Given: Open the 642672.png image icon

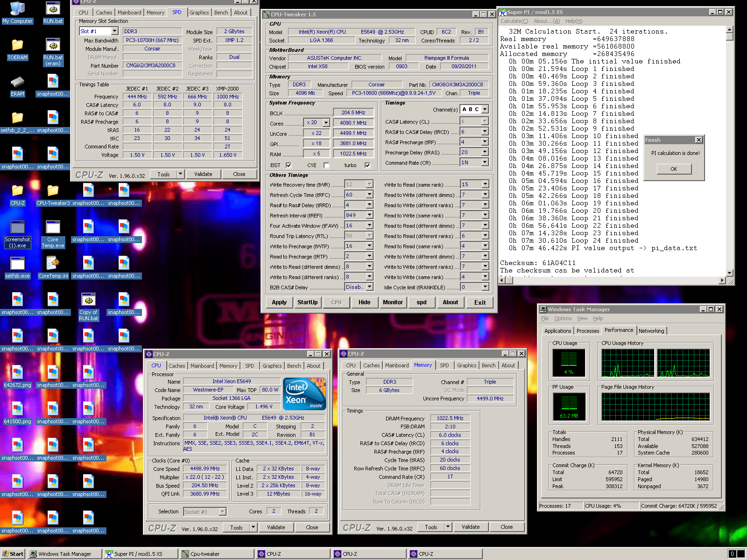Looking at the screenshot, I should coord(17,376).
